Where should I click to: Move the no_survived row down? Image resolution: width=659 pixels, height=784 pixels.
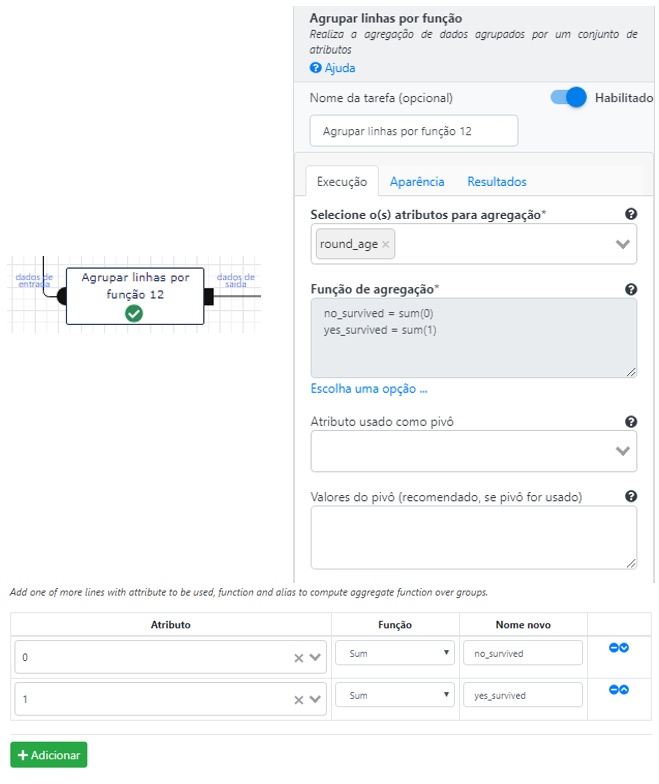click(624, 648)
